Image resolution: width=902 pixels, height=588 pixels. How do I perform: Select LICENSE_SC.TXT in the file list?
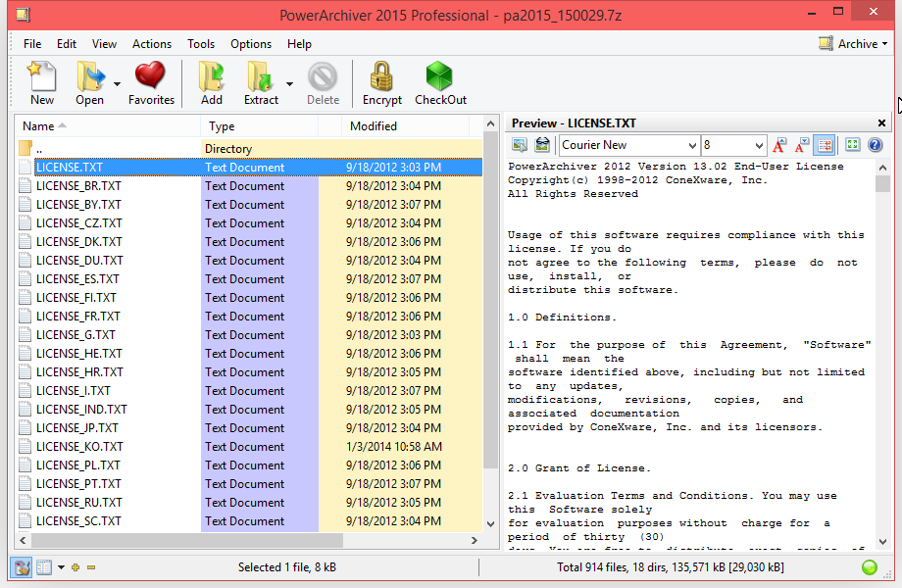coord(78,520)
